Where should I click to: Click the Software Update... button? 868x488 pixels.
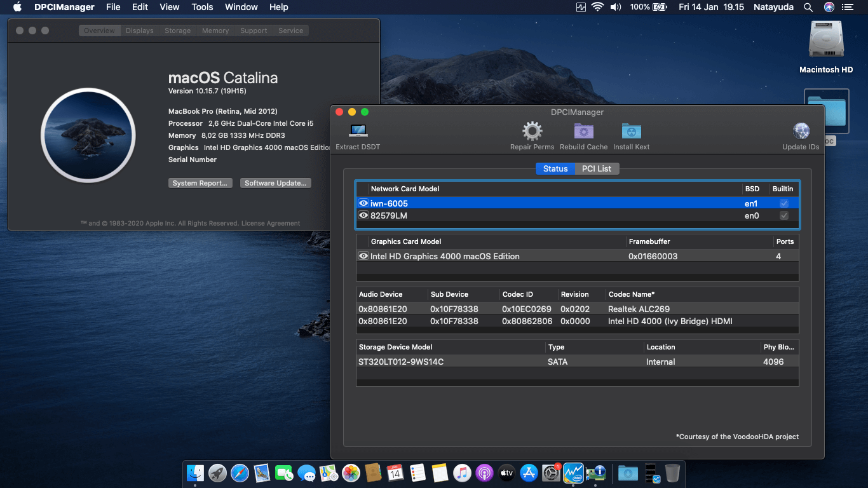[276, 183]
